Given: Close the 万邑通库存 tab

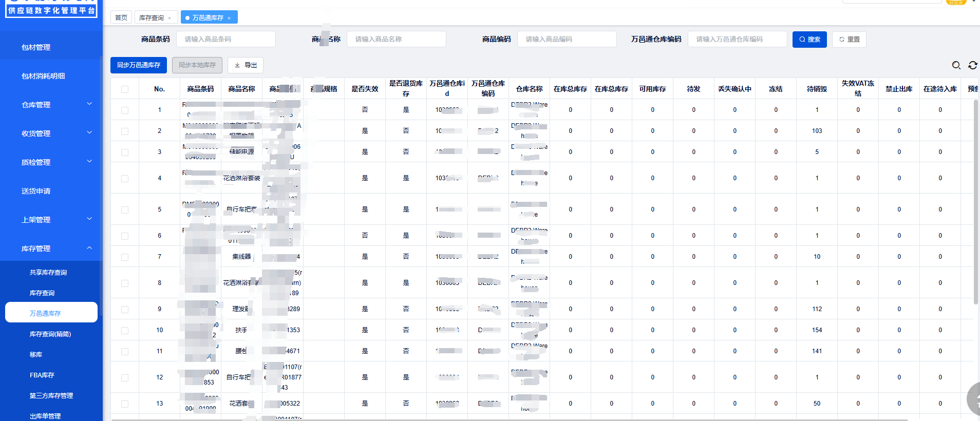Looking at the screenshot, I should [x=229, y=18].
